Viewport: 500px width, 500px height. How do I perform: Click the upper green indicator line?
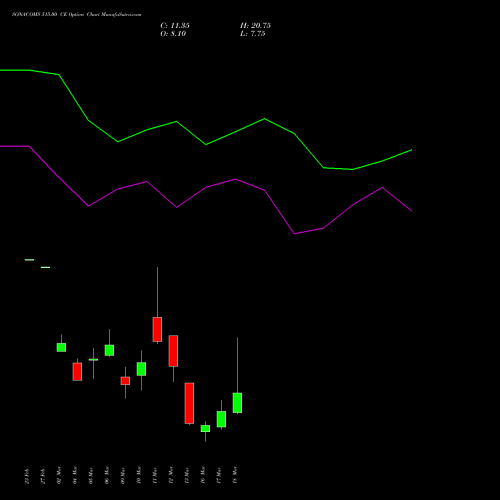click(x=206, y=144)
